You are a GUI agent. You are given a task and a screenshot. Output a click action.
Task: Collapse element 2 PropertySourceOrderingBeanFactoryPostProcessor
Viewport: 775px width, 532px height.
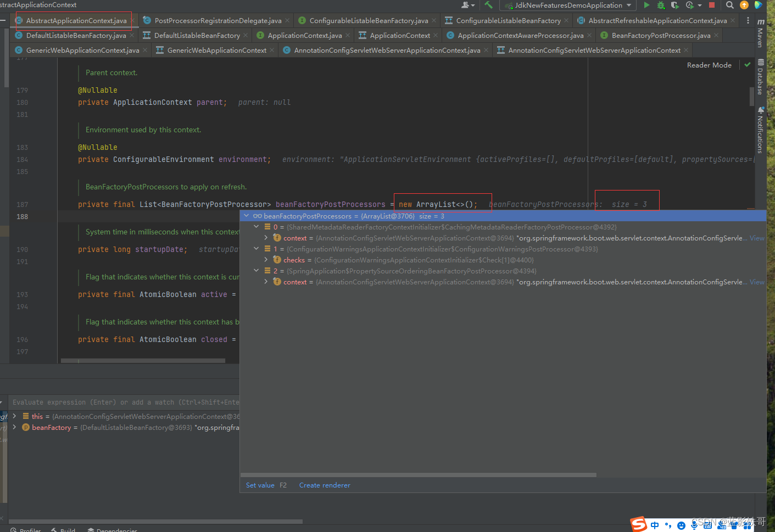pyautogui.click(x=257, y=271)
